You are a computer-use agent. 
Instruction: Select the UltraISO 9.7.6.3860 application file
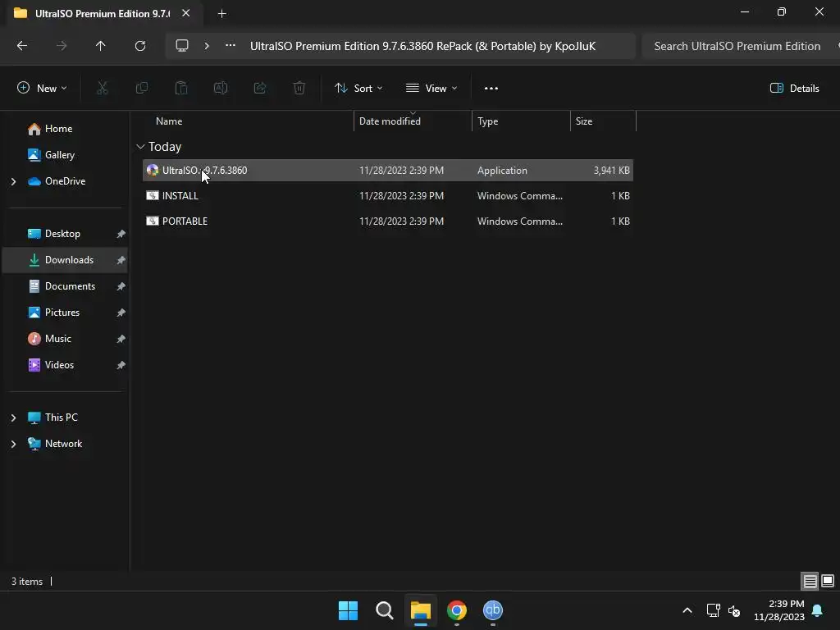[388, 171]
